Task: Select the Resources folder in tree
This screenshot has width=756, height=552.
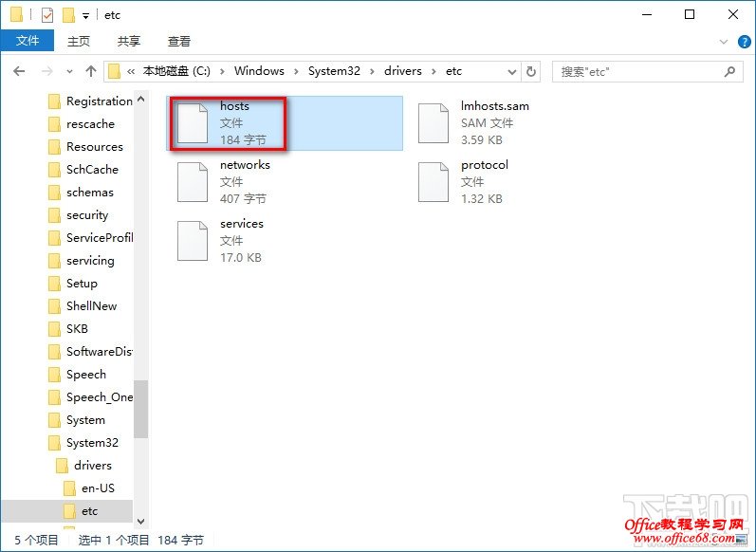Action: (85, 147)
